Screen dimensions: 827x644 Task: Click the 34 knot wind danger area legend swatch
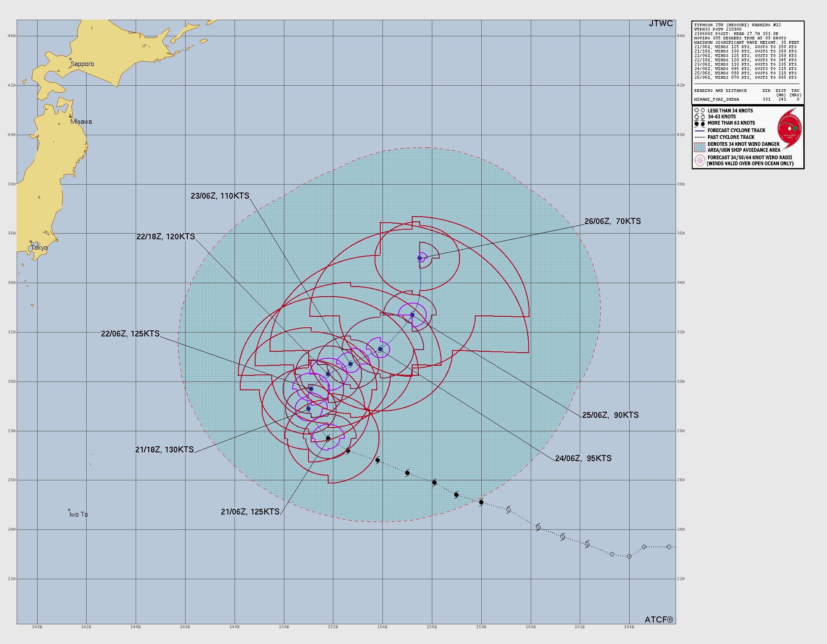point(700,147)
